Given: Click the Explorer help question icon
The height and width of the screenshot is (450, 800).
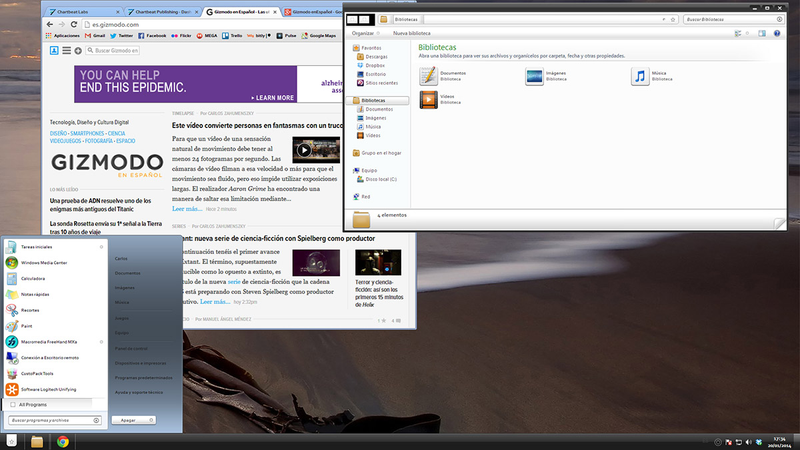Looking at the screenshot, I should click(777, 33).
